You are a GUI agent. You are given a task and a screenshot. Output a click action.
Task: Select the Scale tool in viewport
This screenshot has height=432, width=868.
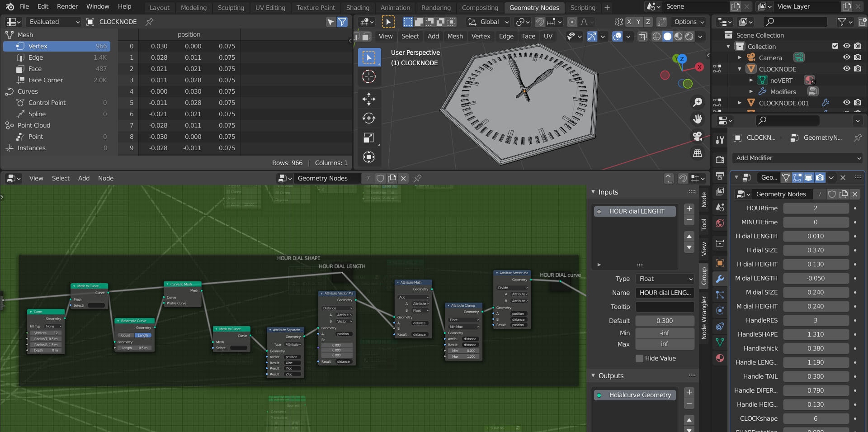click(369, 138)
